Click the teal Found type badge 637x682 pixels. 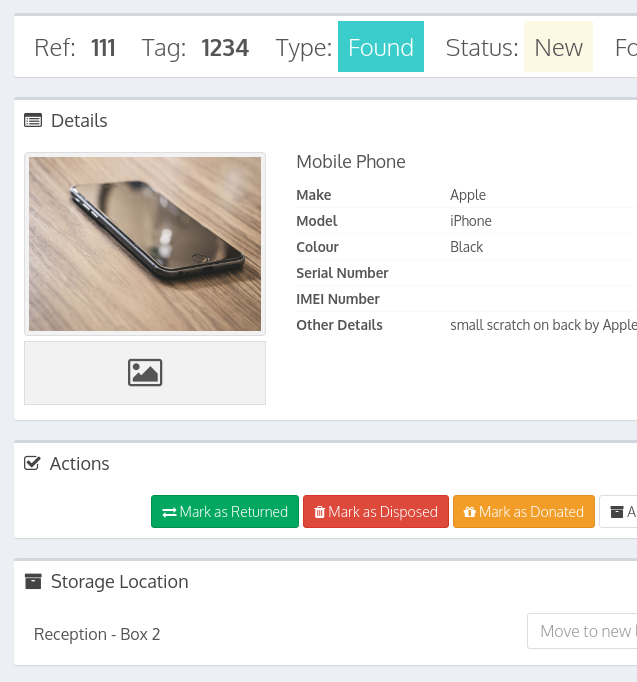click(381, 47)
